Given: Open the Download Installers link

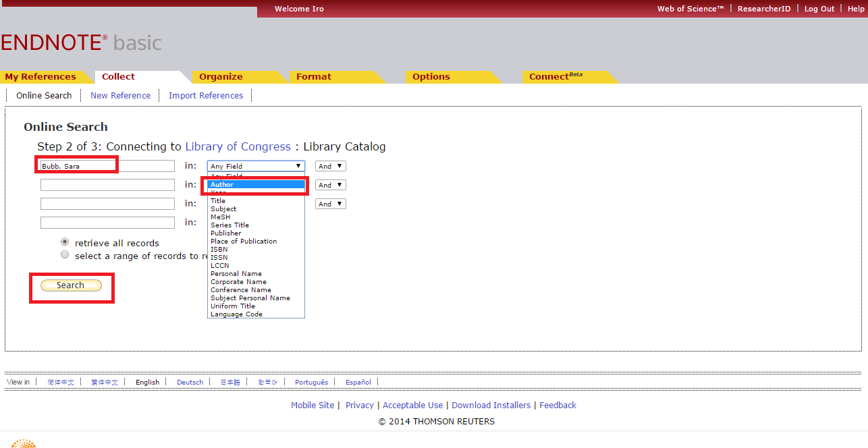Looking at the screenshot, I should click(491, 405).
